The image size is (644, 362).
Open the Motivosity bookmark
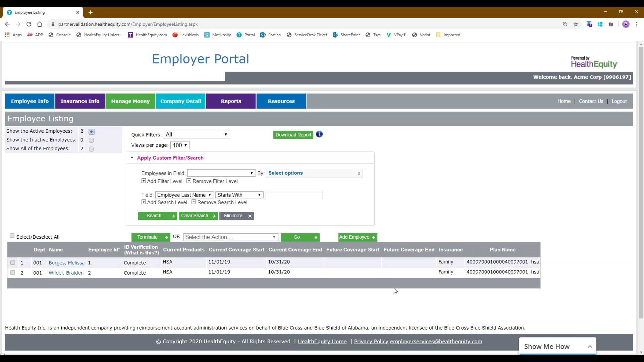click(218, 35)
